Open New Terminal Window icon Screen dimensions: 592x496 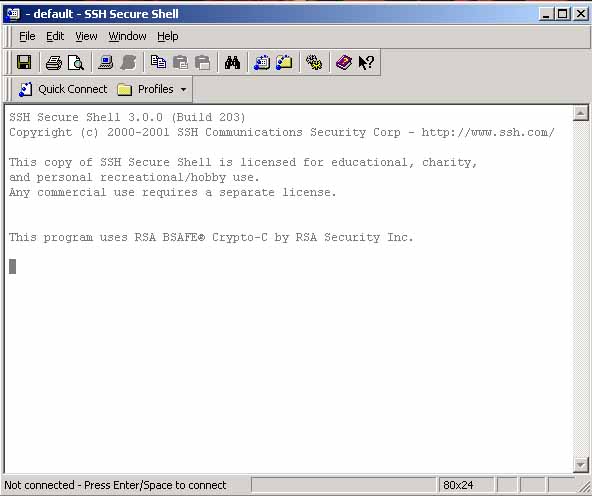click(x=262, y=62)
